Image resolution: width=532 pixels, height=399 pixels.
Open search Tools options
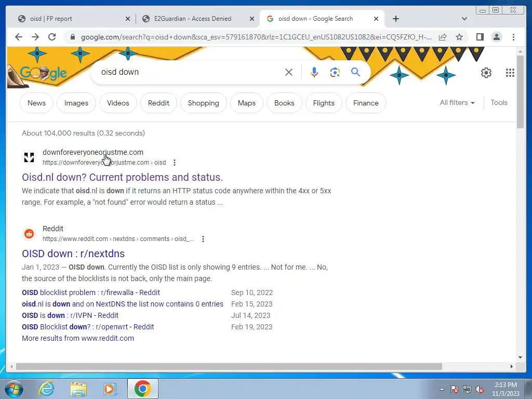pyautogui.click(x=499, y=102)
